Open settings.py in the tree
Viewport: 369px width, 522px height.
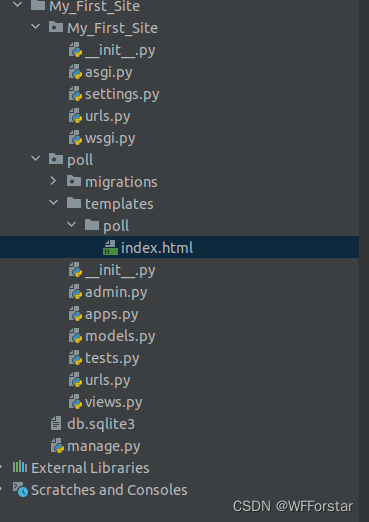pos(122,94)
